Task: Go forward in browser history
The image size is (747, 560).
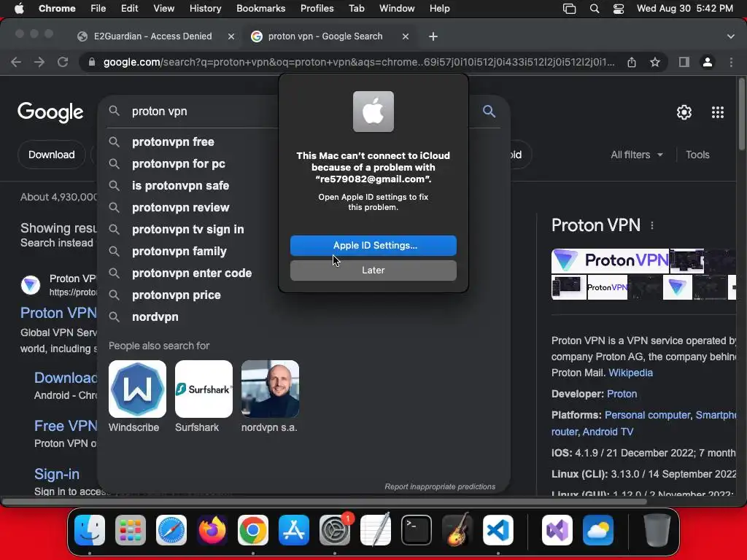Action: click(39, 62)
